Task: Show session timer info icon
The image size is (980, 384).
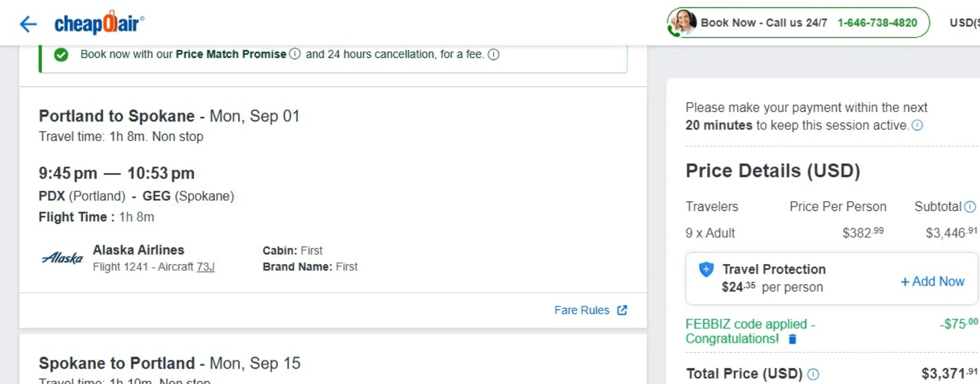Action: click(917, 125)
